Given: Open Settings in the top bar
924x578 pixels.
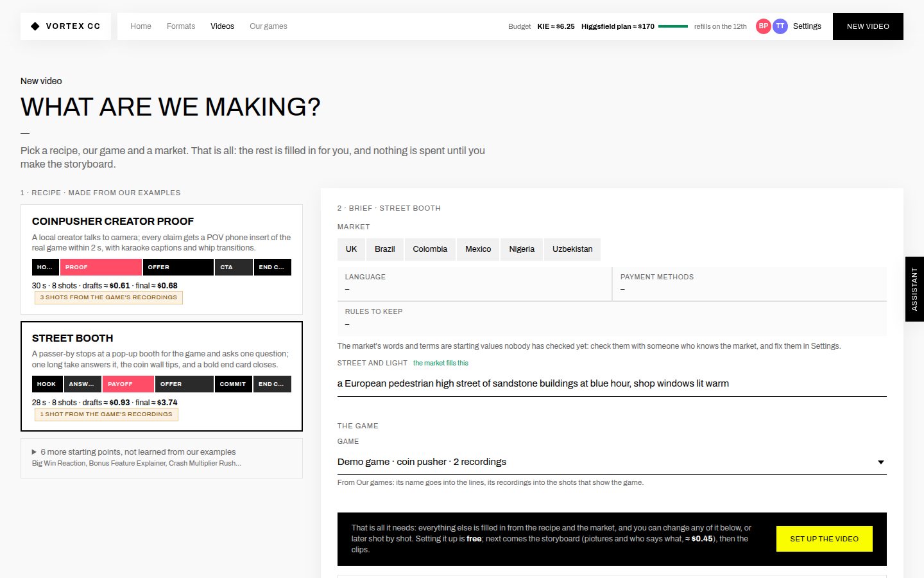Looking at the screenshot, I should click(807, 26).
